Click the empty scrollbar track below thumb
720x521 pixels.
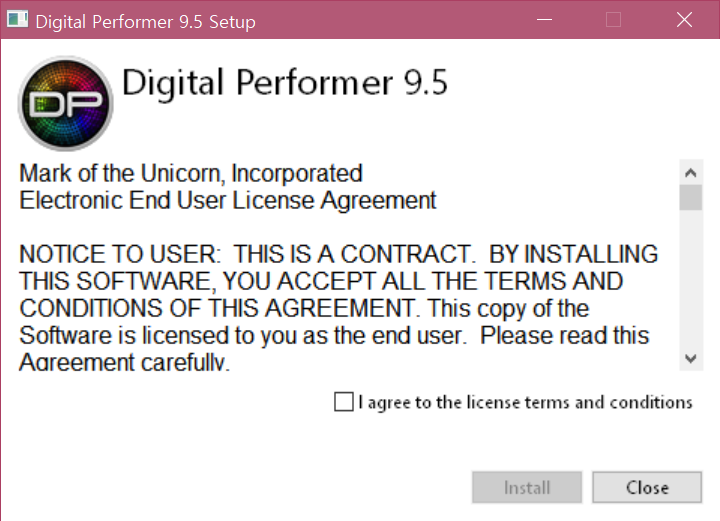pos(691,278)
